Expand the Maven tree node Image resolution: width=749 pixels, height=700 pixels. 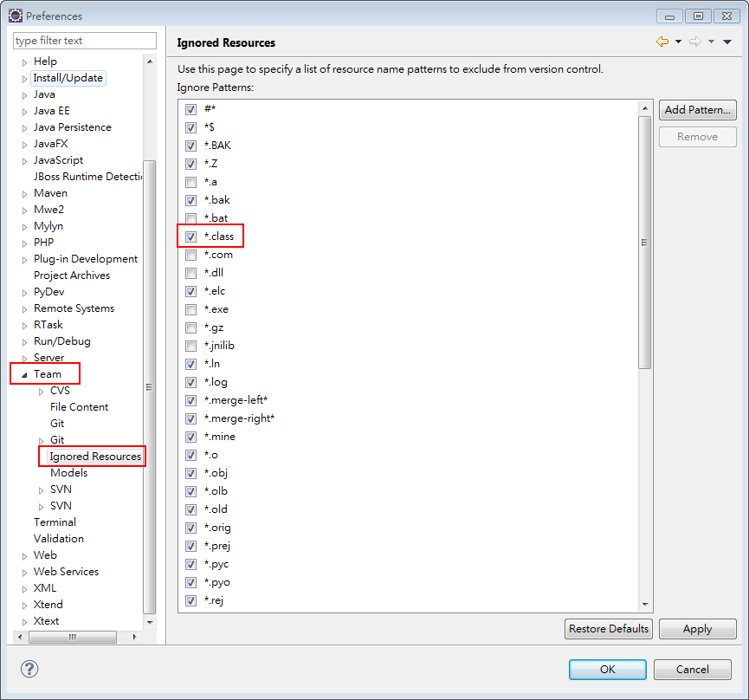24,194
